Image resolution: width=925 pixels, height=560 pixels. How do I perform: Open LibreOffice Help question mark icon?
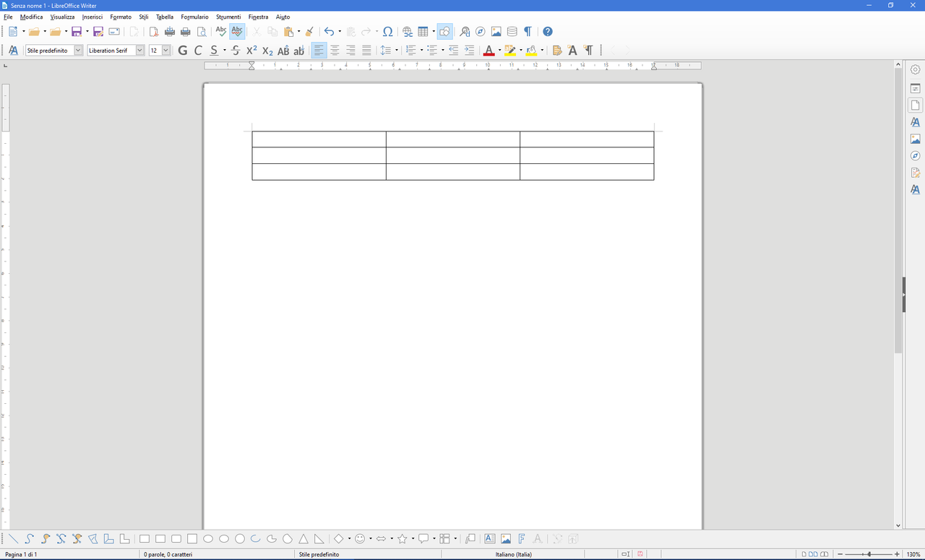pyautogui.click(x=548, y=32)
